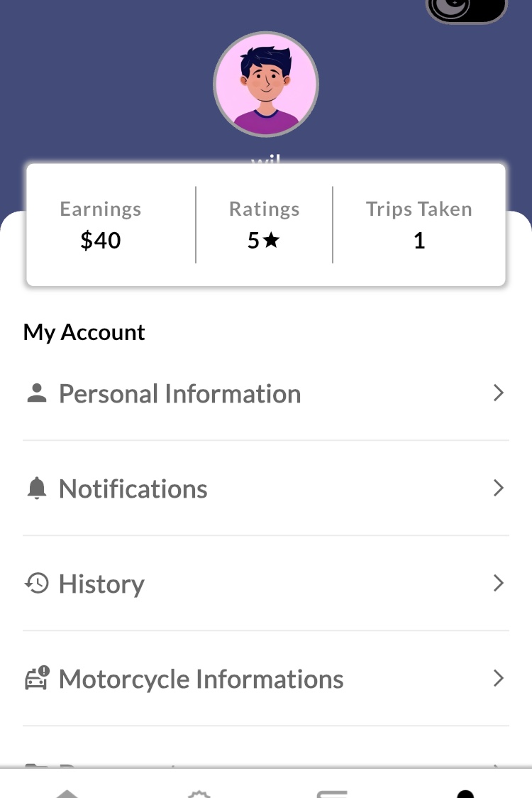Expand History using its right chevron
This screenshot has height=798, width=532.
(499, 584)
